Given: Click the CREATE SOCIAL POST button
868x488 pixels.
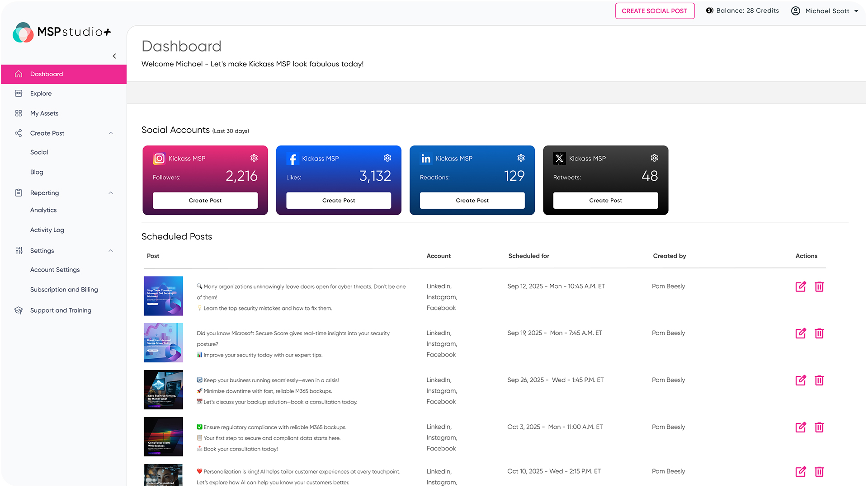Looking at the screenshot, I should pyautogui.click(x=654, y=11).
